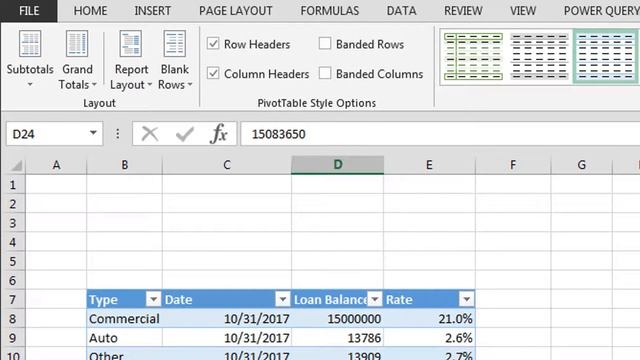Open the Subtotals layout menu
The width and height of the screenshot is (640, 360).
[x=30, y=59]
